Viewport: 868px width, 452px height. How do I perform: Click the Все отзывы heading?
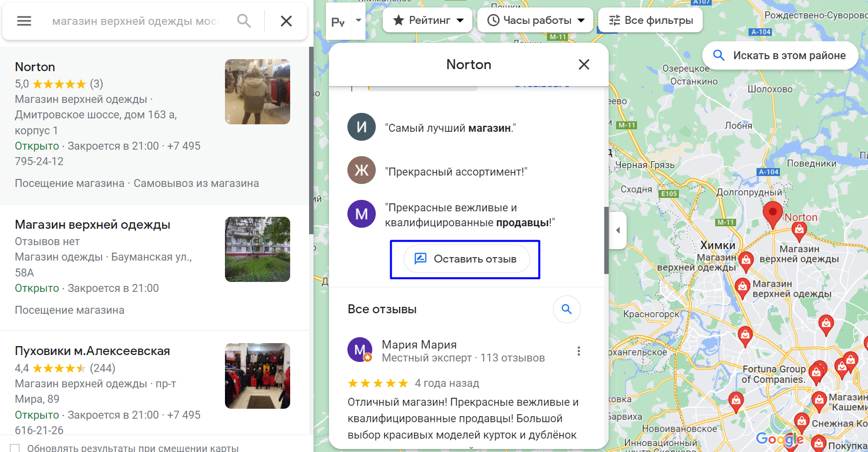click(x=382, y=309)
